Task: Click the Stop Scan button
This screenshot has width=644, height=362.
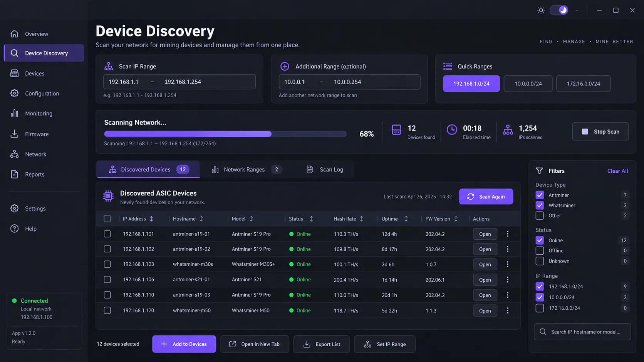Action: 600,132
